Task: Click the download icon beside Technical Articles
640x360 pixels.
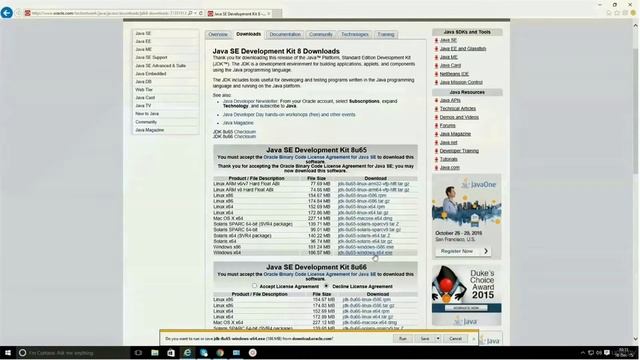Action: coord(436,109)
